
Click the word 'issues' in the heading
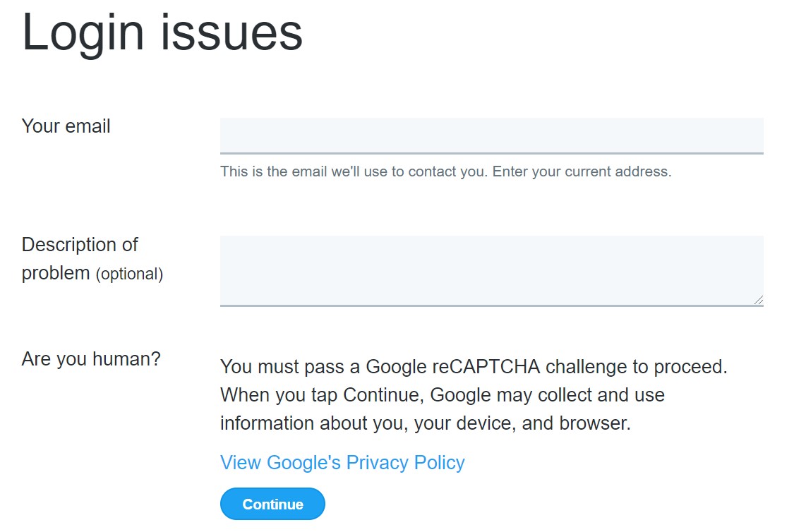pyautogui.click(x=231, y=32)
